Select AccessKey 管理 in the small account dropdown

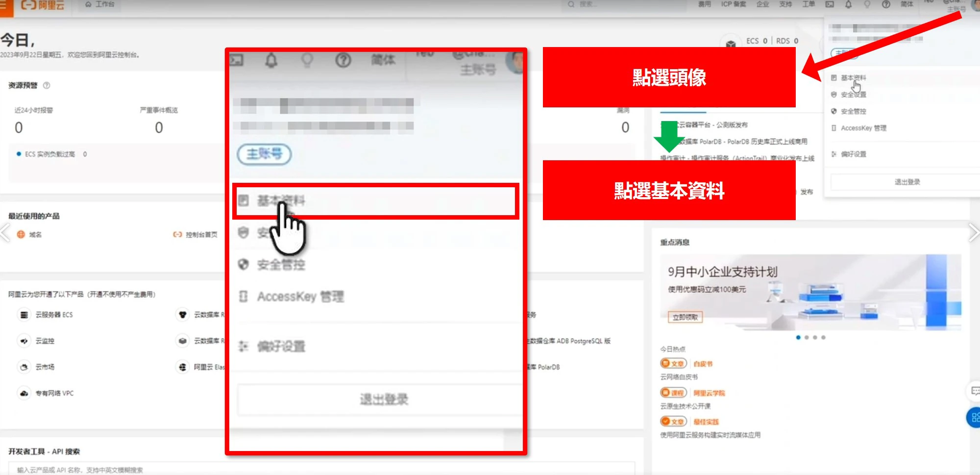(863, 128)
